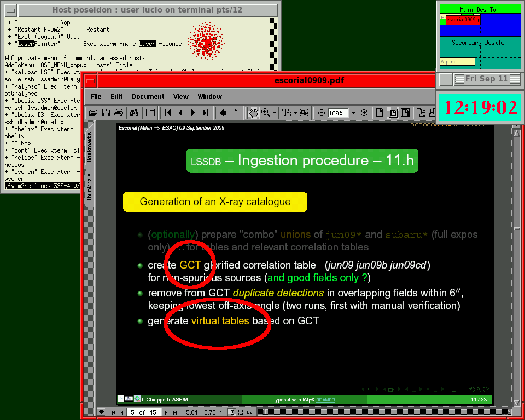This screenshot has width=525, height=420.
Task: Click the '51 of 145' page number field
Action: tap(144, 412)
